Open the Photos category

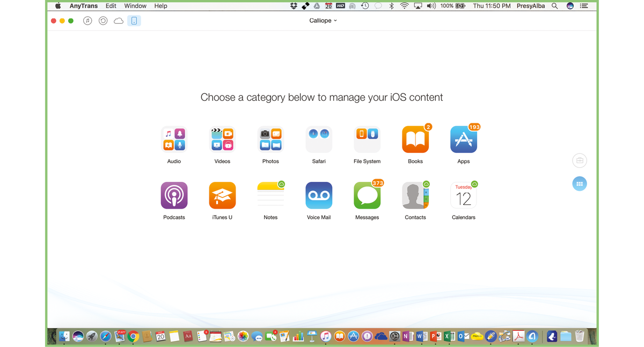270,139
